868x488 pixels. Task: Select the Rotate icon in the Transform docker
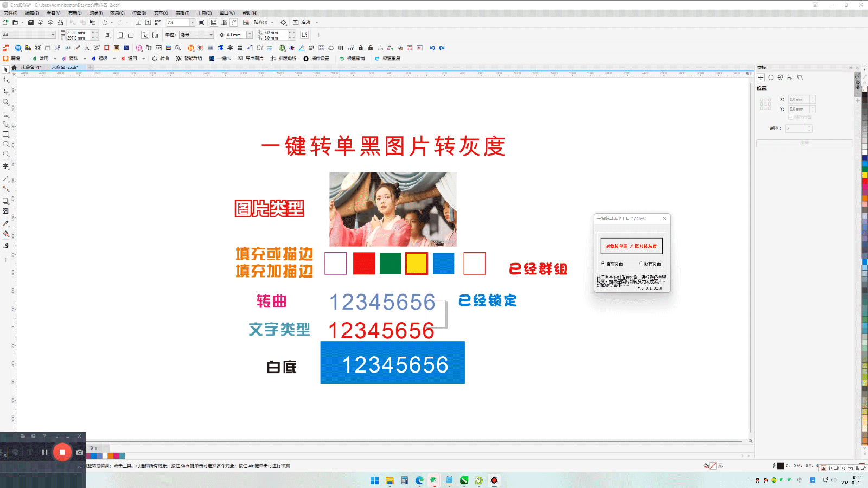771,78
